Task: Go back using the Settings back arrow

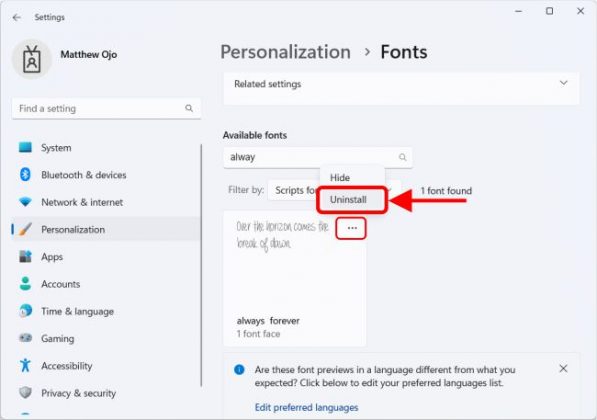Action: pos(17,18)
